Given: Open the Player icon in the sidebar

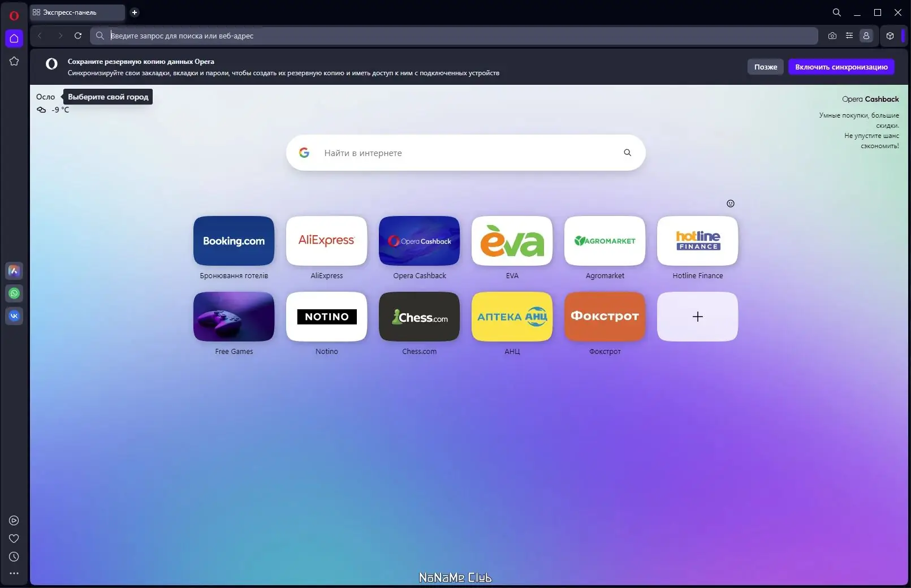Looking at the screenshot, I should click(14, 521).
